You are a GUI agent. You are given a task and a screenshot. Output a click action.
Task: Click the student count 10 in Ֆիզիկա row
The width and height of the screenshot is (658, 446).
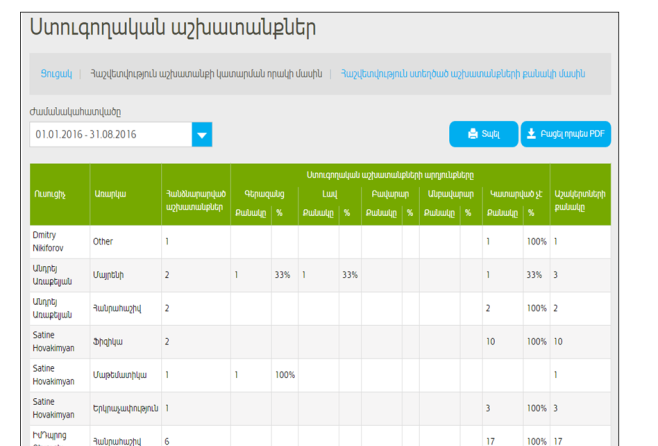[x=558, y=342]
